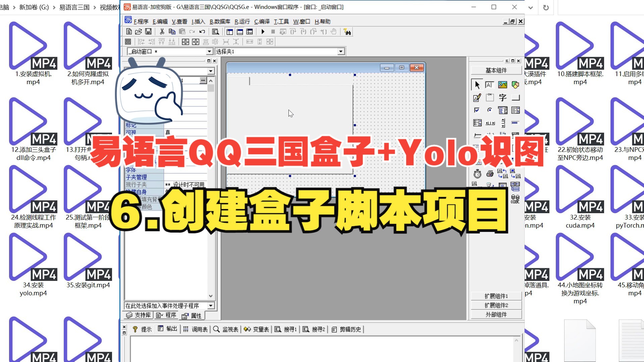Open the 调用表 tab

(x=196, y=329)
